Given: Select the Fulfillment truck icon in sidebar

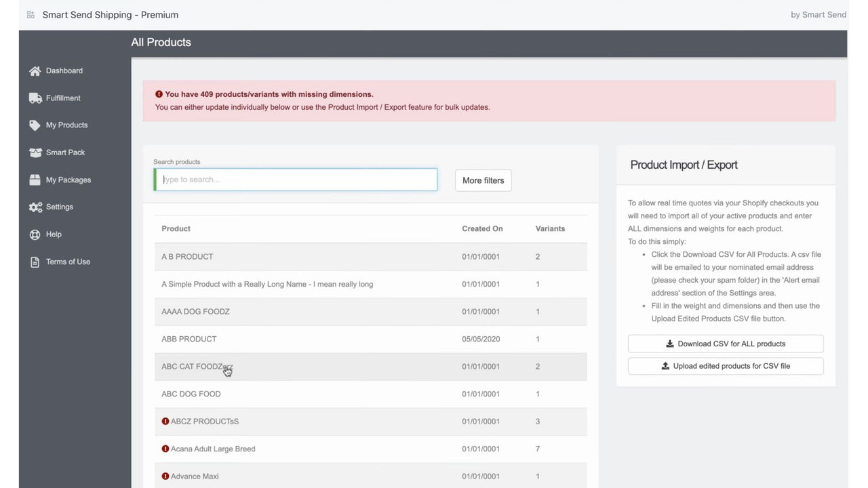Looking at the screenshot, I should coord(35,98).
